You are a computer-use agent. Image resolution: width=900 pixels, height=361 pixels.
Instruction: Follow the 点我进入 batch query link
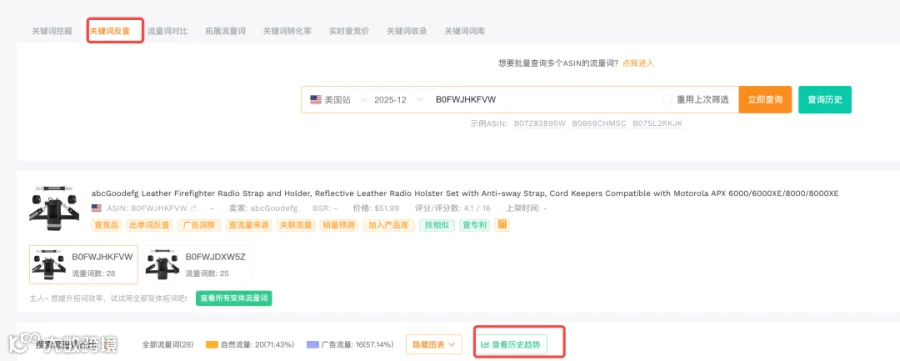[x=638, y=63]
